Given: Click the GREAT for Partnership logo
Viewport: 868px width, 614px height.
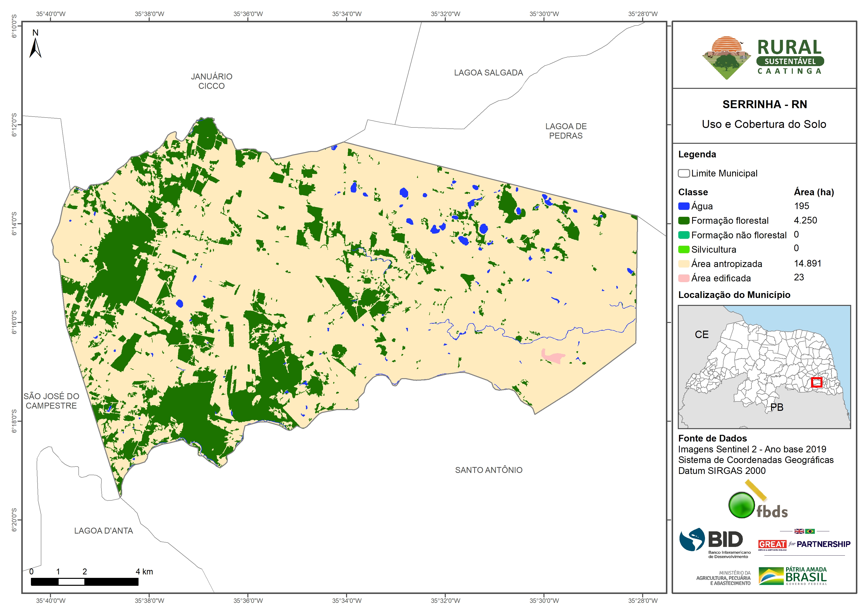Looking at the screenshot, I should pos(804,544).
